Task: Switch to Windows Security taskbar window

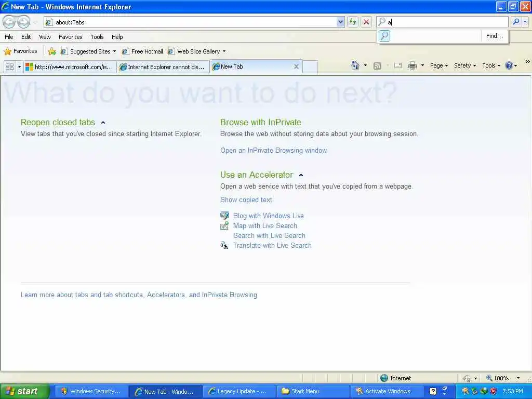Action: (91, 391)
